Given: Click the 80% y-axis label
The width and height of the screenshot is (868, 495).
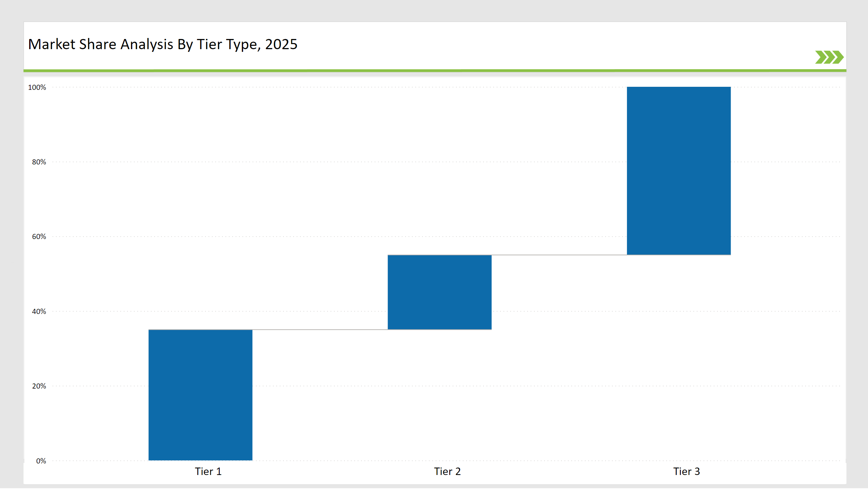Looking at the screenshot, I should 39,162.
